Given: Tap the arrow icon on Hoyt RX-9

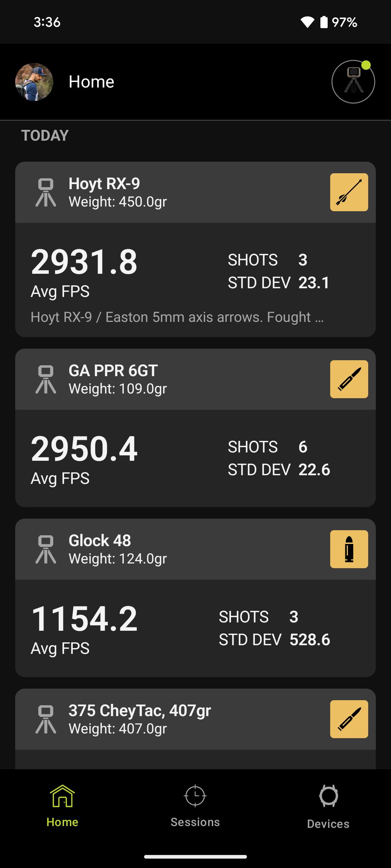Looking at the screenshot, I should tap(349, 192).
